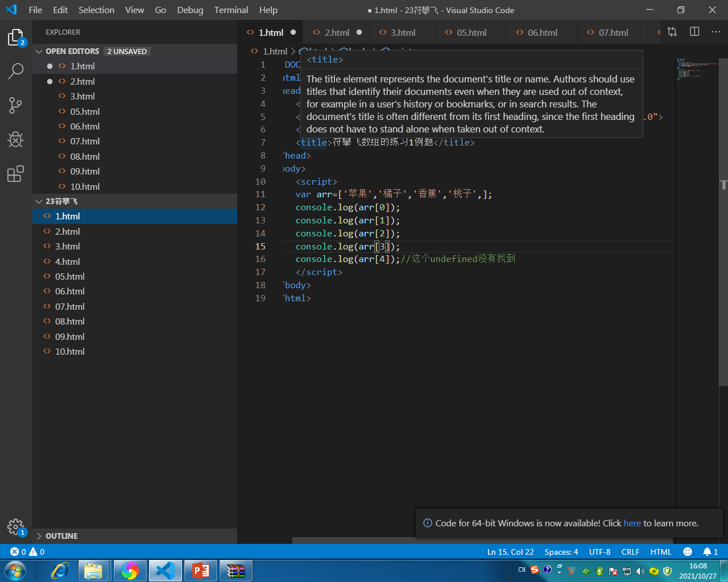
Task: Click the unsaved dot on 1.html tab
Action: pyautogui.click(x=293, y=32)
